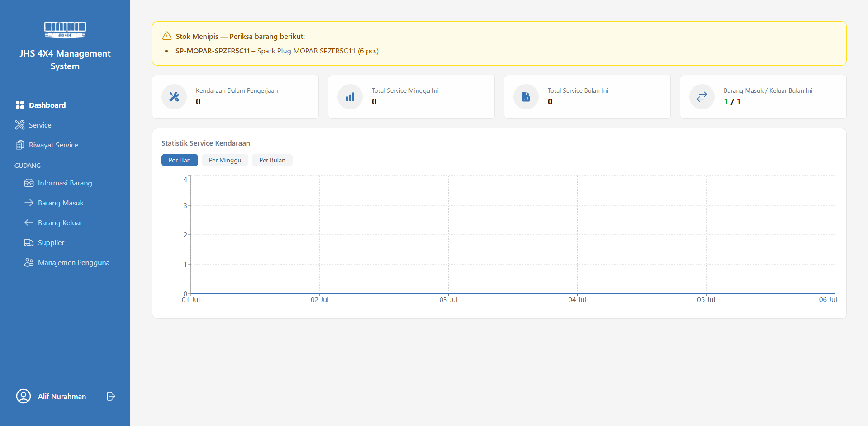Click the Manajemen Pengguna users icon
The height and width of the screenshot is (426, 868).
tap(29, 262)
